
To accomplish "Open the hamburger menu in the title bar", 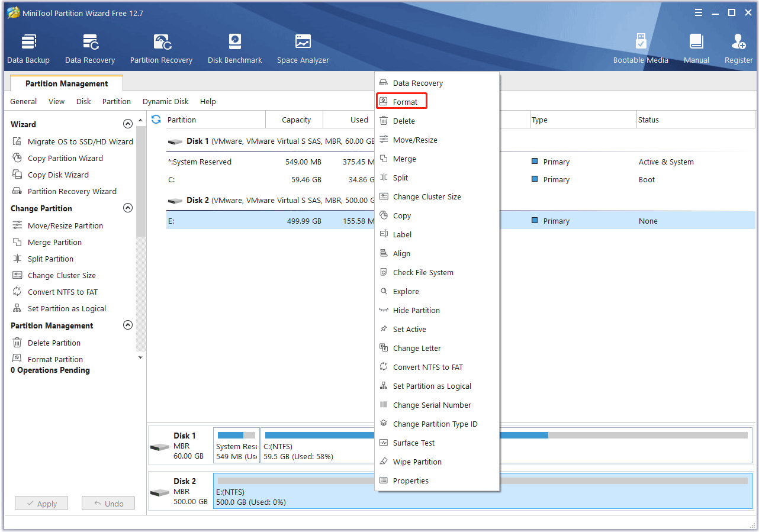I will 699,12.
